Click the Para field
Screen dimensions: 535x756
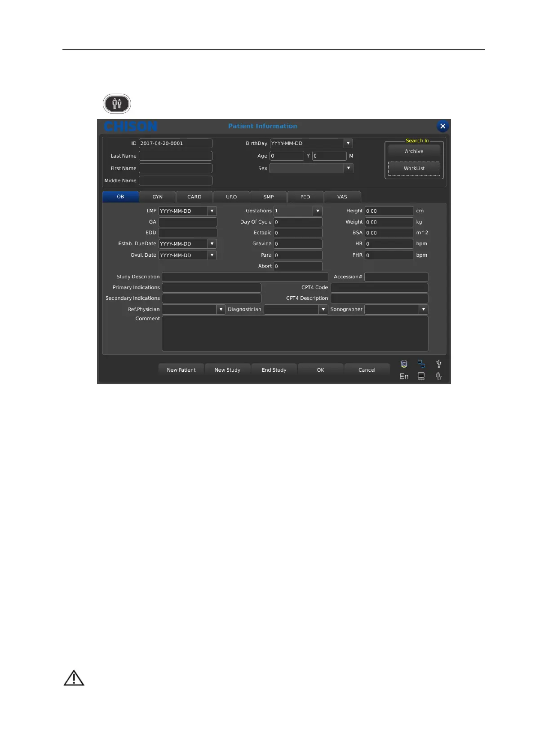(298, 255)
